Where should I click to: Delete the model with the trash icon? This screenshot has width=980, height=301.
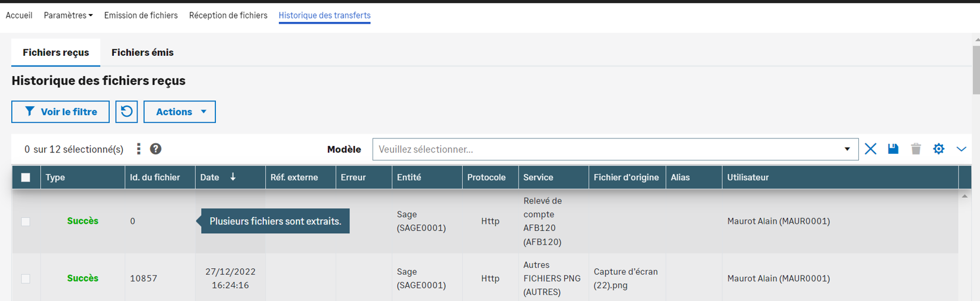[x=915, y=149]
